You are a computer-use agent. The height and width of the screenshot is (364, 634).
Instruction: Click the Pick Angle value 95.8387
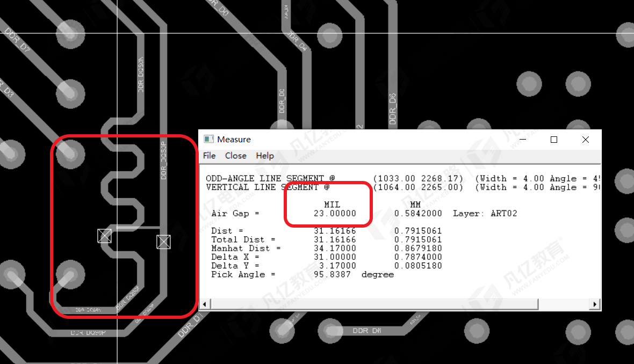point(332,274)
